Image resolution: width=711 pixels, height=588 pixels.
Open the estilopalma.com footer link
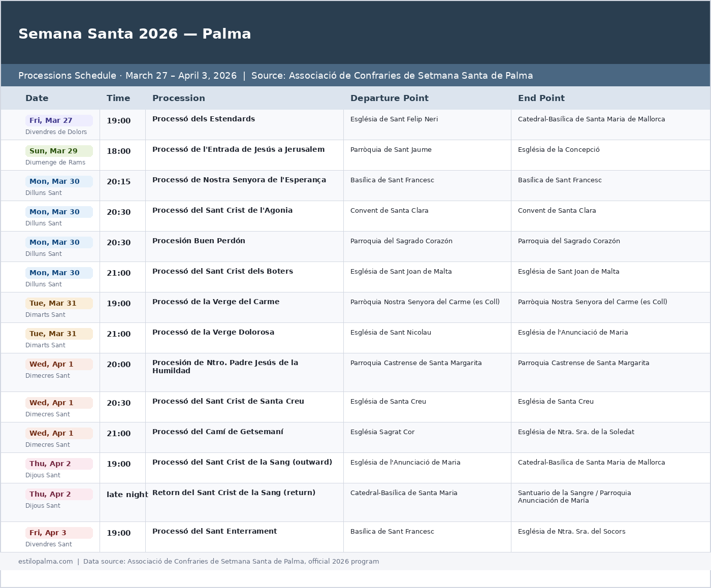coord(46,562)
